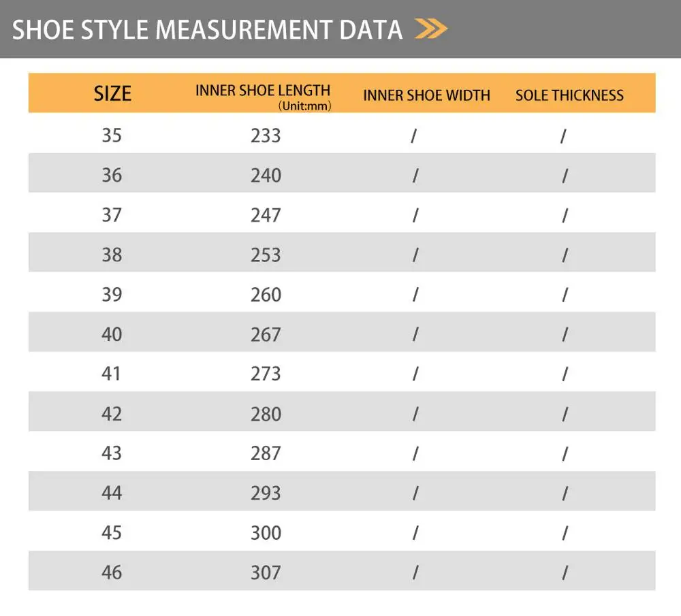Select size value "43"
The width and height of the screenshot is (681, 616).
click(x=112, y=453)
